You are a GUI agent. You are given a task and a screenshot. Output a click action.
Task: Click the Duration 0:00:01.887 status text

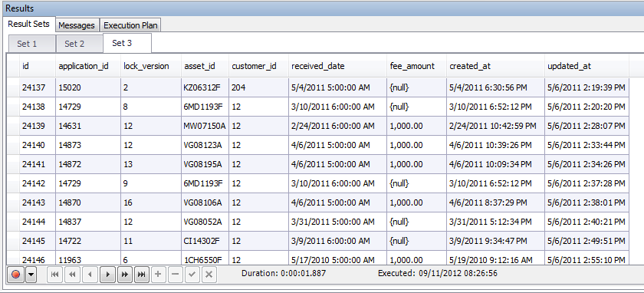(x=284, y=273)
